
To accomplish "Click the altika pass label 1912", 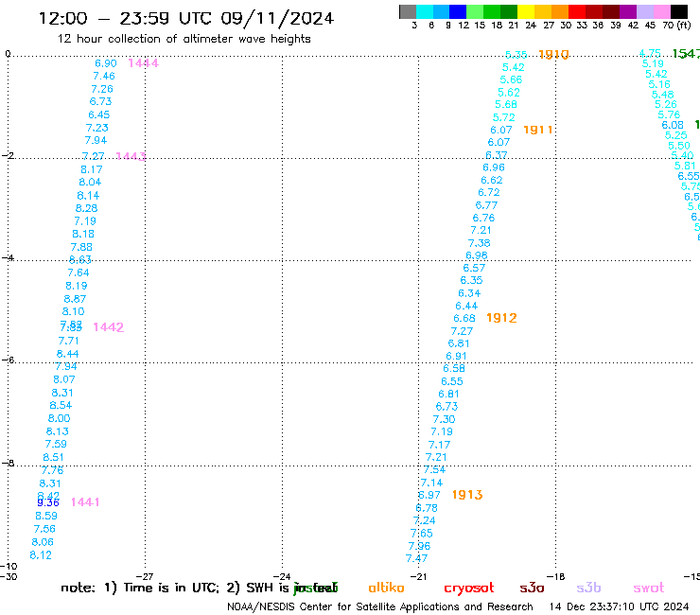I will [x=501, y=318].
